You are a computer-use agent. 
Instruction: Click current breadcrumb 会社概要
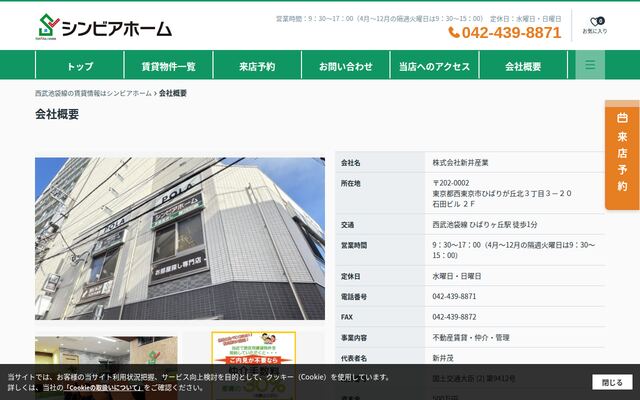173,93
